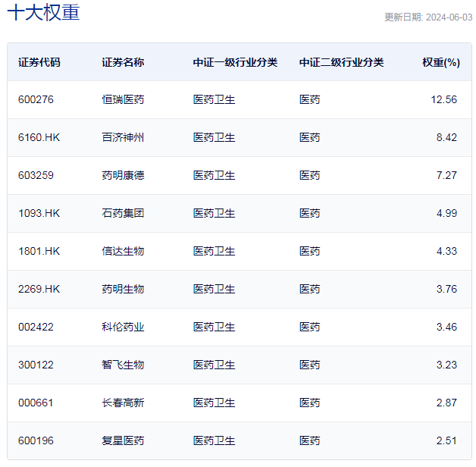Click second-level 医药 in the 002422 row
This screenshot has height=467, width=476.
(x=310, y=328)
